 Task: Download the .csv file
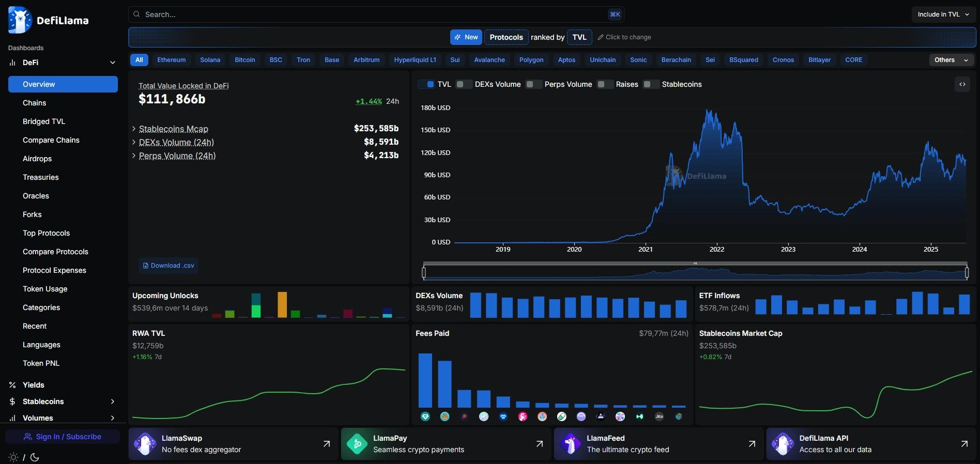point(169,266)
